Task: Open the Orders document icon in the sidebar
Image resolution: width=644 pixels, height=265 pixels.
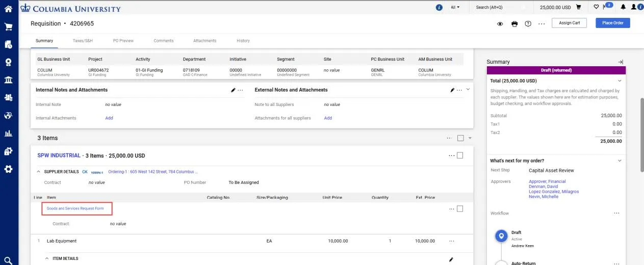Action: (x=8, y=44)
